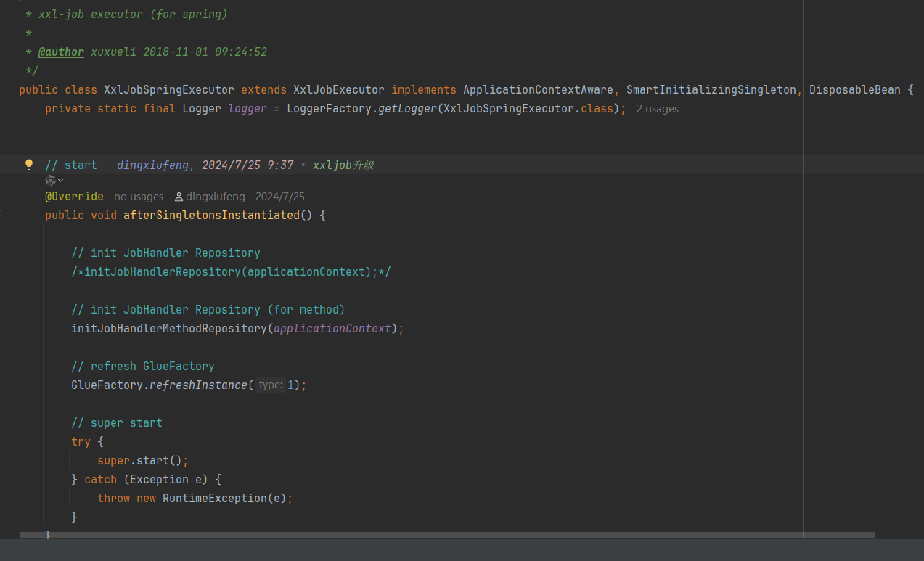Click the dingxiufeng author hint with person icon

click(210, 197)
